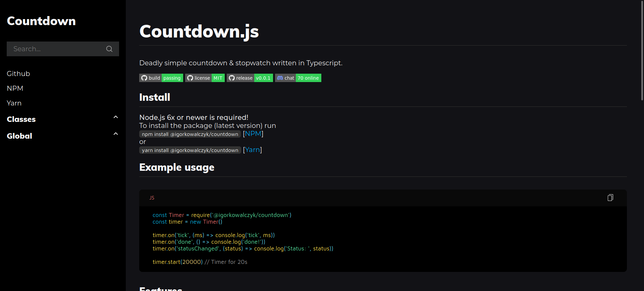Select the Global sidebar heading
This screenshot has width=644, height=291.
tap(19, 136)
